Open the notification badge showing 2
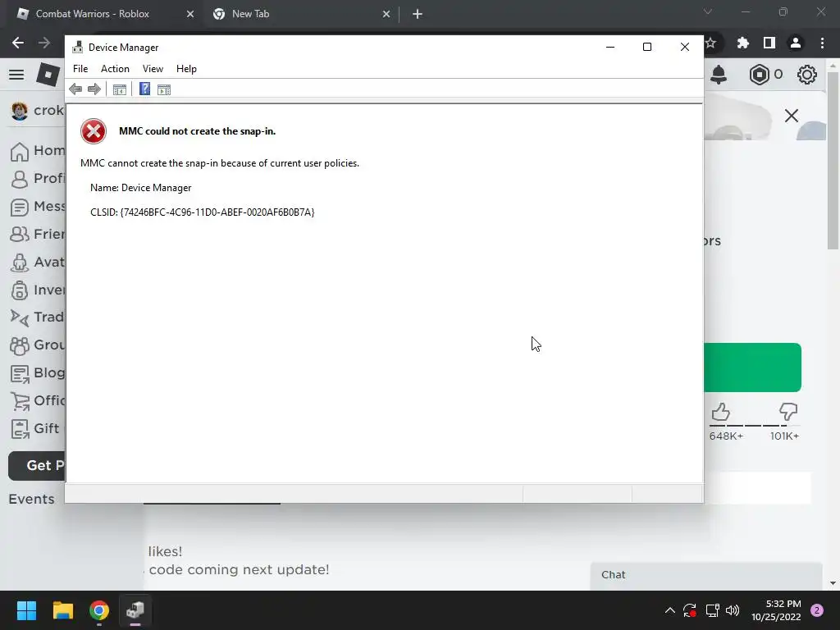This screenshot has width=840, height=630. tap(817, 610)
